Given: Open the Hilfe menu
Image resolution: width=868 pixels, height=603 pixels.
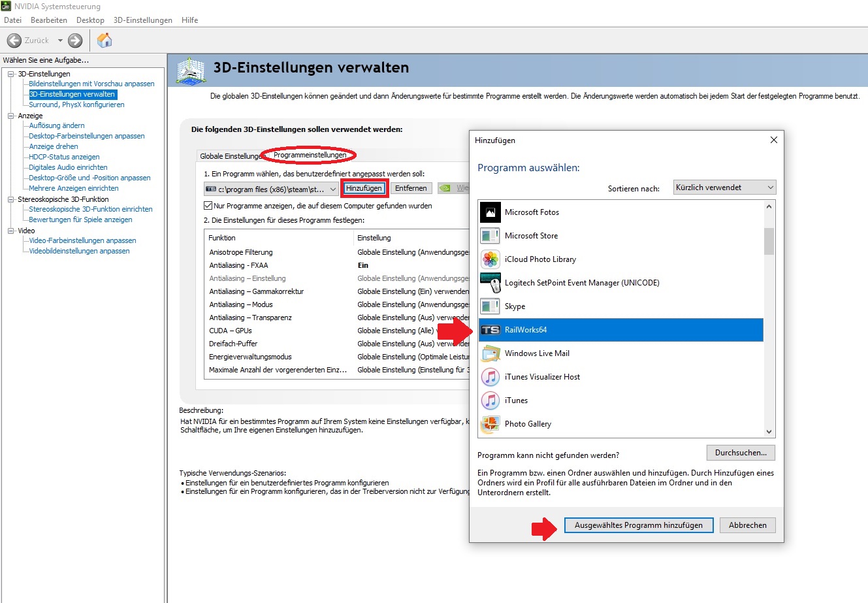Looking at the screenshot, I should coord(190,20).
